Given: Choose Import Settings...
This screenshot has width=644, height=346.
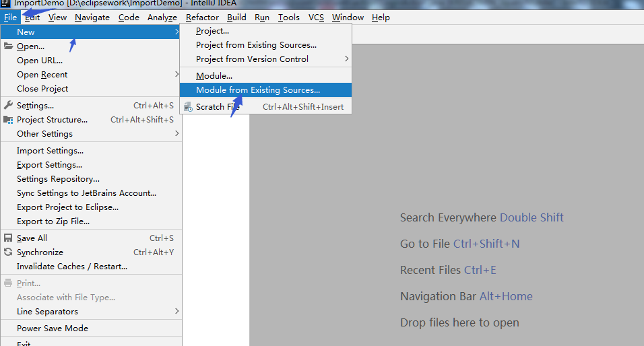Looking at the screenshot, I should pos(91,151).
